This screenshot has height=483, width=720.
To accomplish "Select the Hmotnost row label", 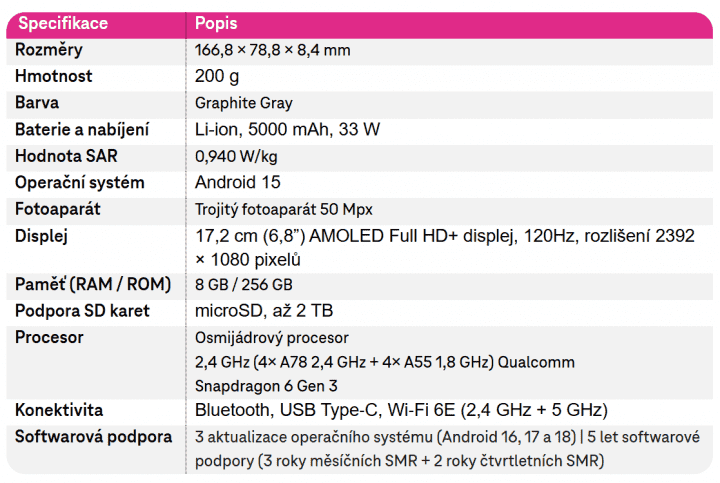I will pyautogui.click(x=55, y=76).
